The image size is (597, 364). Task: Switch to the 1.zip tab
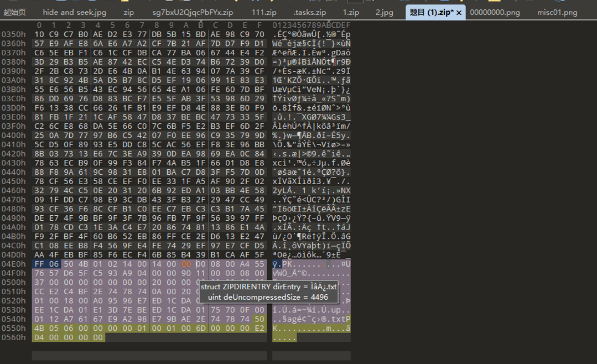pyautogui.click(x=351, y=12)
